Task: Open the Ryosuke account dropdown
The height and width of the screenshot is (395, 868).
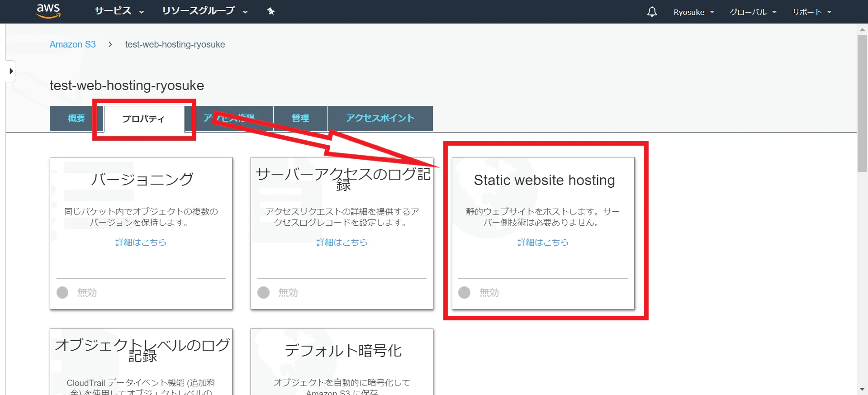Action: click(694, 12)
